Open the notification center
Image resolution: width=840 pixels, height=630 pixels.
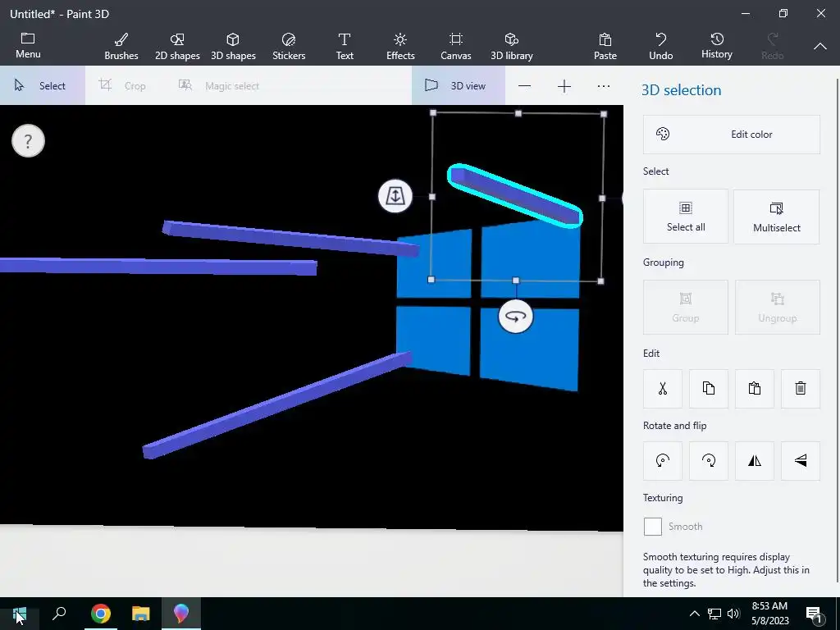point(814,614)
